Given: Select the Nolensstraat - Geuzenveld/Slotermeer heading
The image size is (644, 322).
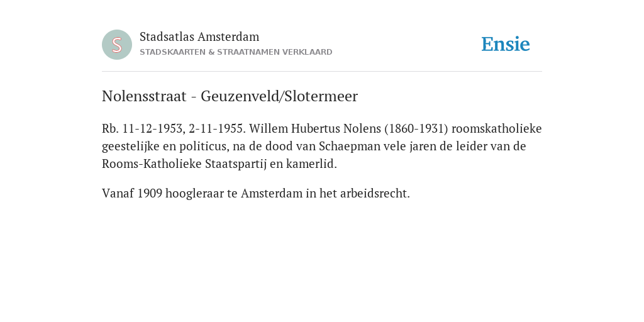Looking at the screenshot, I should click(230, 96).
